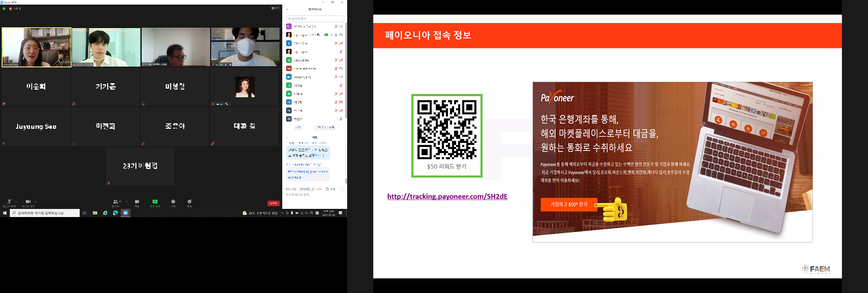Viewport: 868px width, 293px height.
Task: Select Juyoung Seo's speaking video thumbnail
Action: point(37,47)
